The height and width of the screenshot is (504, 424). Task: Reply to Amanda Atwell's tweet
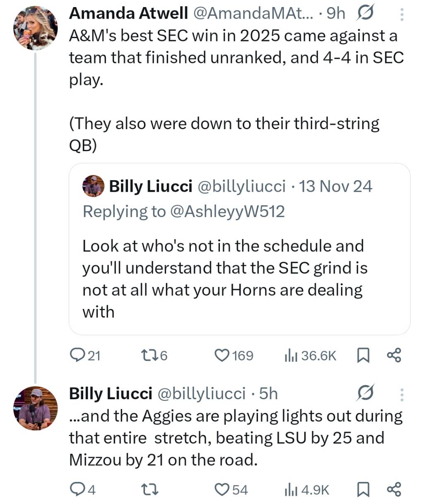pos(77,355)
